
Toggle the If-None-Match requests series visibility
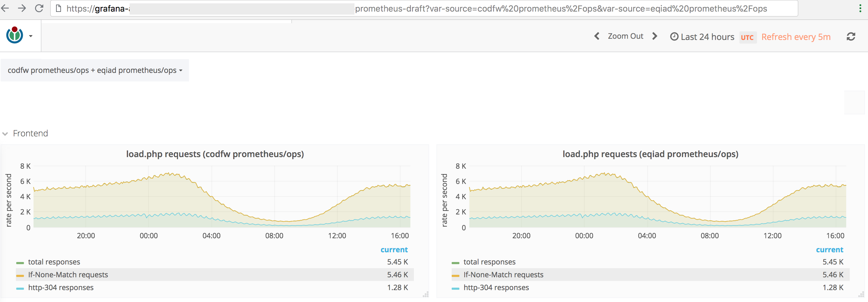pos(68,274)
